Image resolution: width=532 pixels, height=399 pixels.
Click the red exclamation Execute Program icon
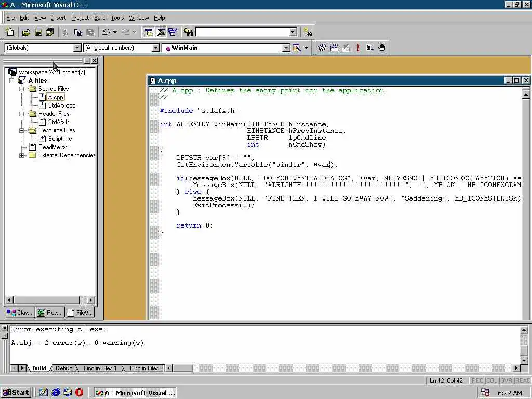[x=357, y=48]
